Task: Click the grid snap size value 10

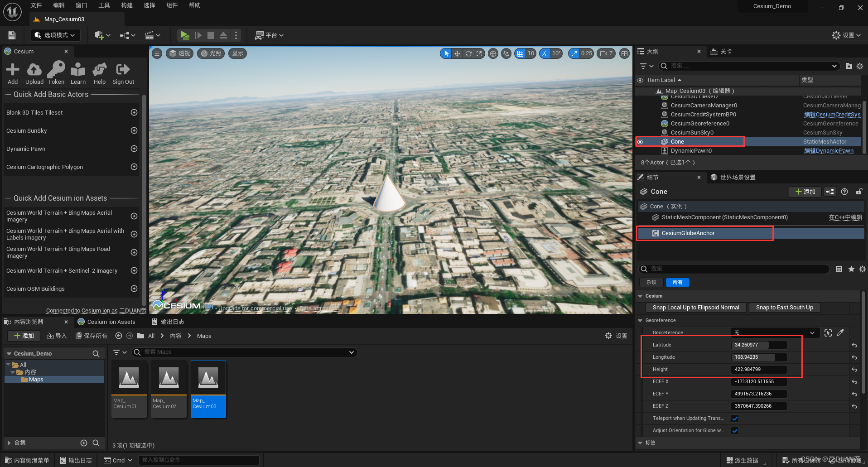Action: point(530,53)
